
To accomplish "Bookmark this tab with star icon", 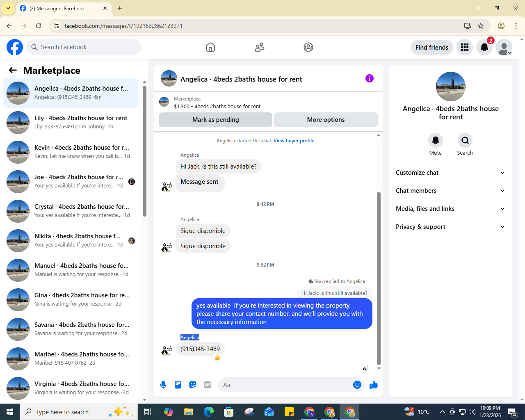I will pyautogui.click(x=481, y=26).
